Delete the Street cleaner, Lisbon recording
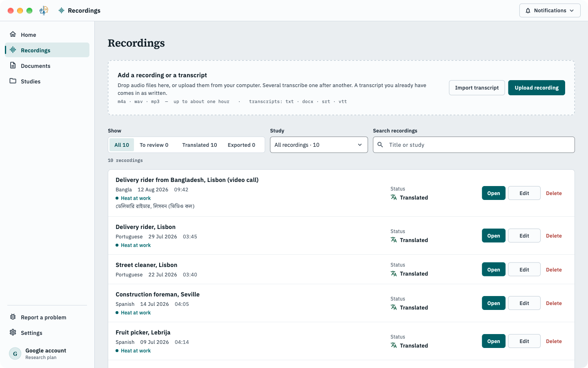The width and height of the screenshot is (588, 368). pyautogui.click(x=554, y=269)
